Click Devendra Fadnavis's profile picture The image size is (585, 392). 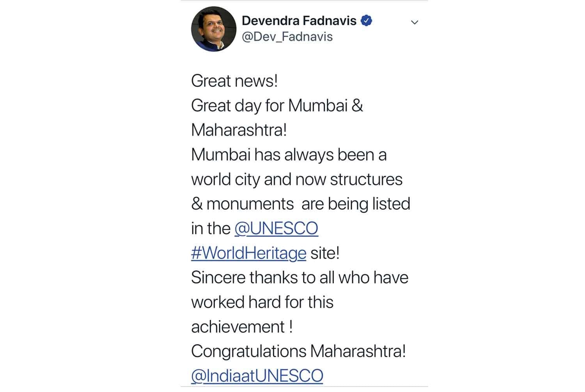coord(214,29)
